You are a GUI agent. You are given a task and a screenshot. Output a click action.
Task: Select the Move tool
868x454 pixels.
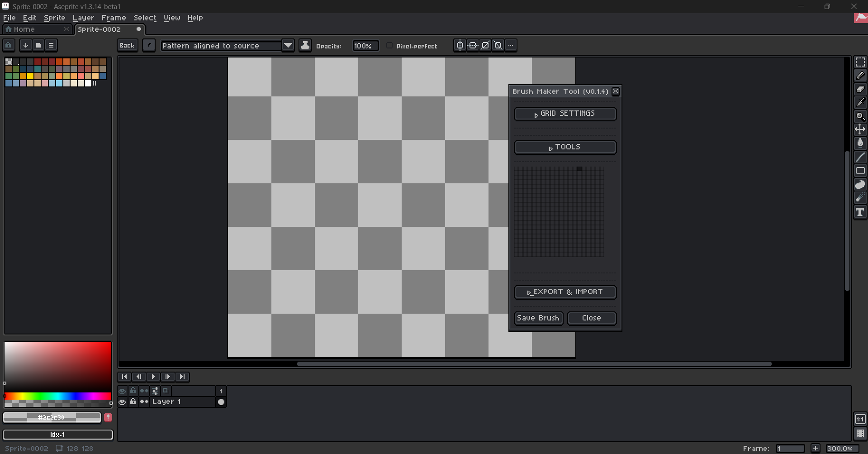[x=860, y=130]
